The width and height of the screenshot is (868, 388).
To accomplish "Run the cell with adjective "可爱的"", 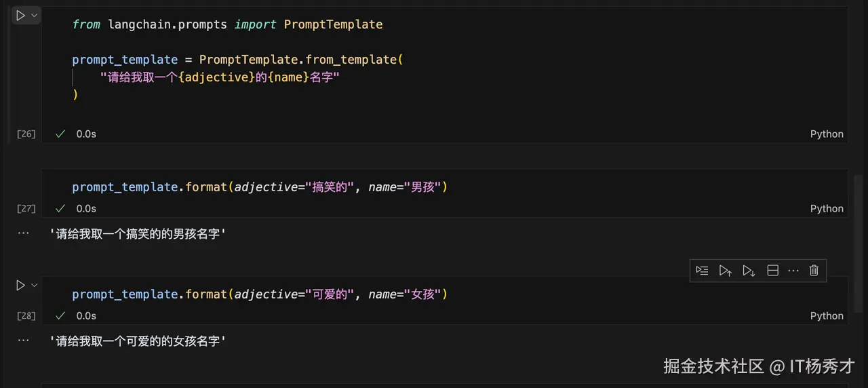I will (20, 286).
